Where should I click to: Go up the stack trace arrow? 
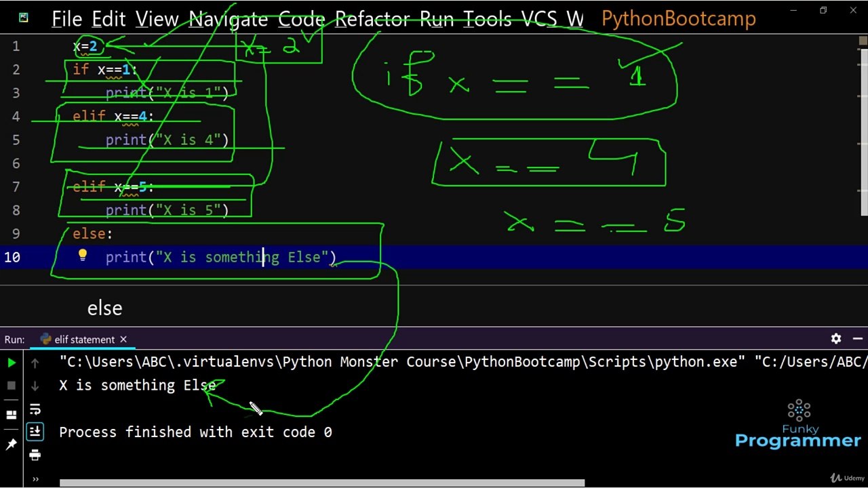coord(35,363)
